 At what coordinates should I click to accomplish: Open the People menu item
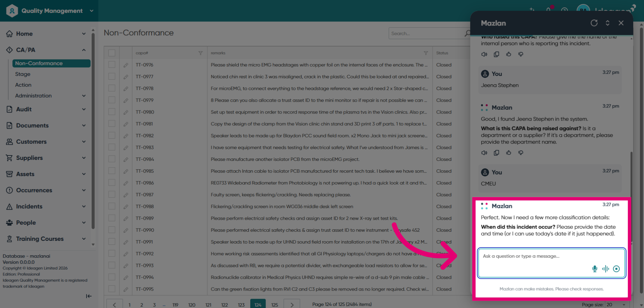tap(26, 222)
